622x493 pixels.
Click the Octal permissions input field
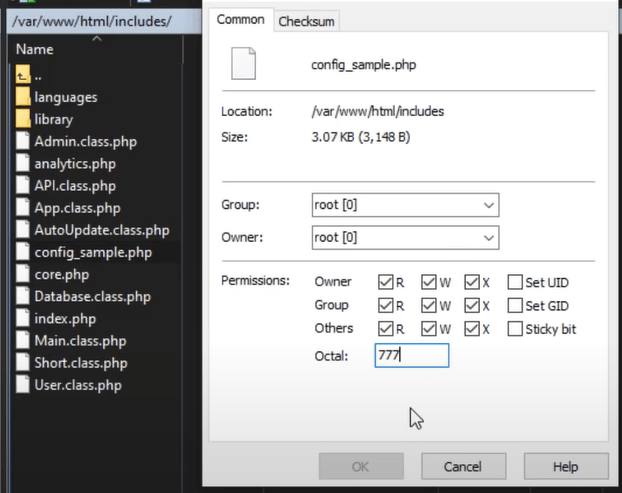click(x=412, y=355)
